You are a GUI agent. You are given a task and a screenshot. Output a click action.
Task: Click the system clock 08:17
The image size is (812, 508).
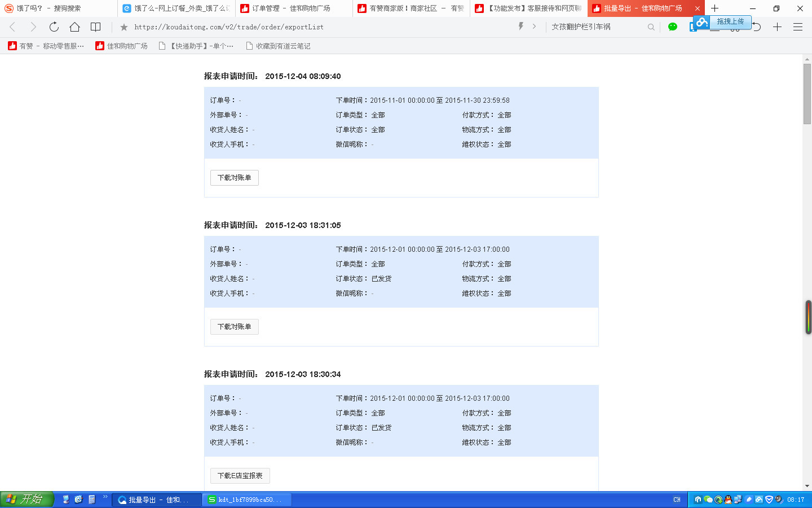796,500
